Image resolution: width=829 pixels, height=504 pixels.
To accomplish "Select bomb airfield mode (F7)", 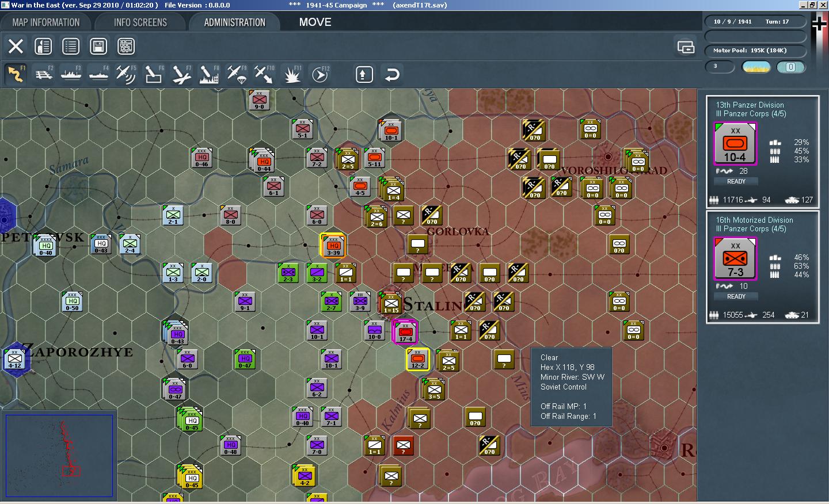I will 181,74.
